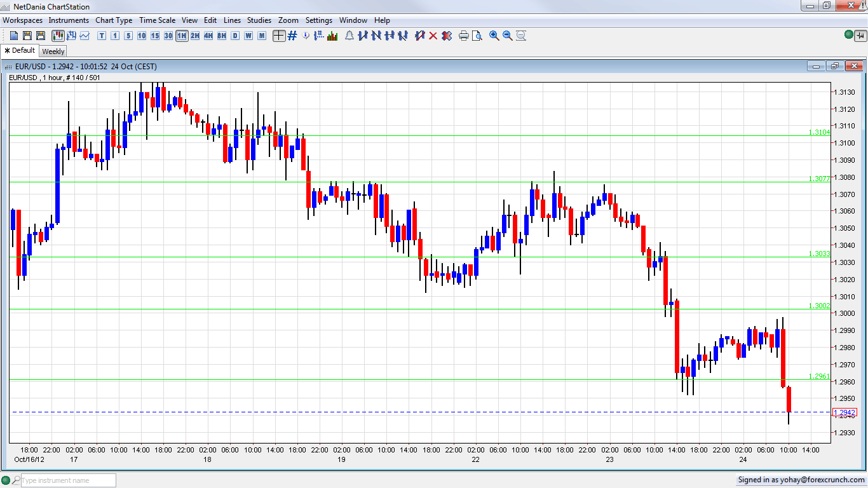
Task: Switch to bar chart type
Action: pyautogui.click(x=71, y=36)
